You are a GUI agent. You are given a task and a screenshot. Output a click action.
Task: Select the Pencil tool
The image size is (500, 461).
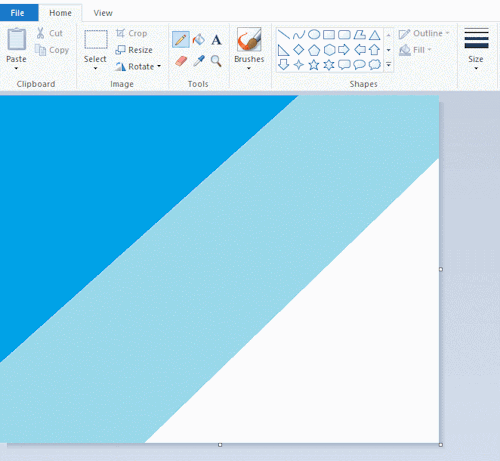[181, 40]
